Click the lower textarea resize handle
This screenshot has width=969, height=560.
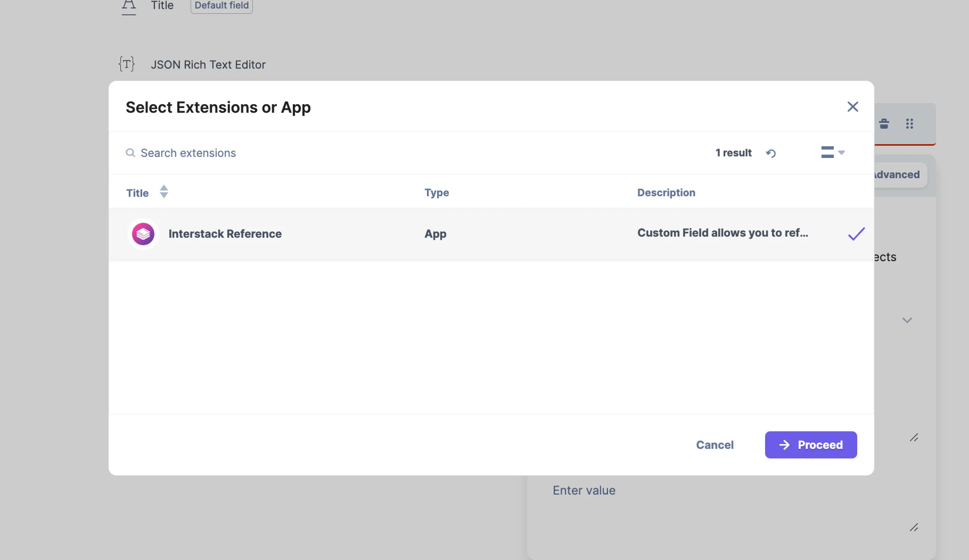914,527
